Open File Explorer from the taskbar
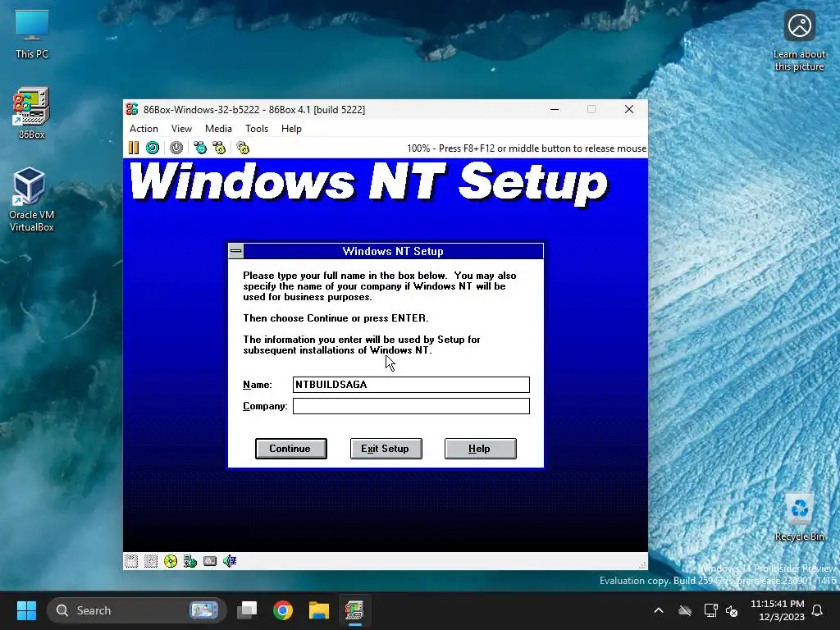The height and width of the screenshot is (630, 840). coord(319,610)
